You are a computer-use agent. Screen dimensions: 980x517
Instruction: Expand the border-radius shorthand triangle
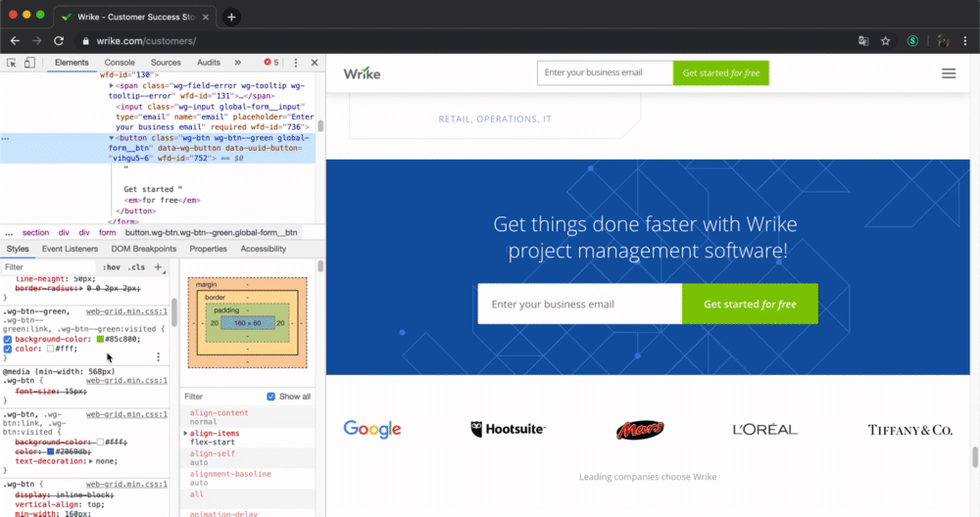coord(79,289)
